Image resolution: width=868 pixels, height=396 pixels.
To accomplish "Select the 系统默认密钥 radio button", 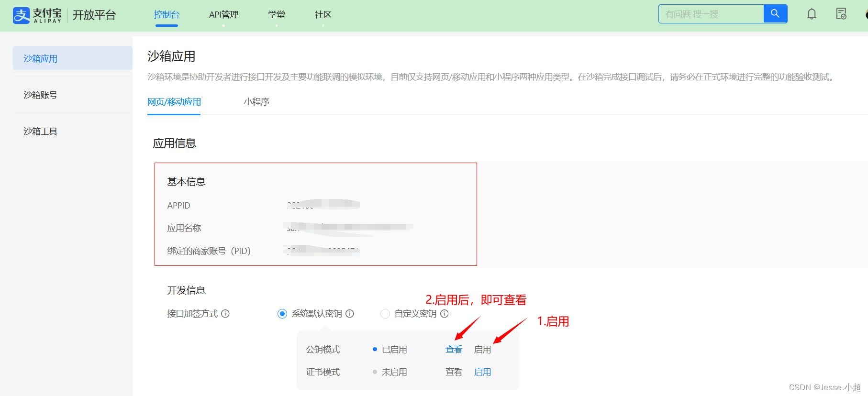I will tap(282, 314).
